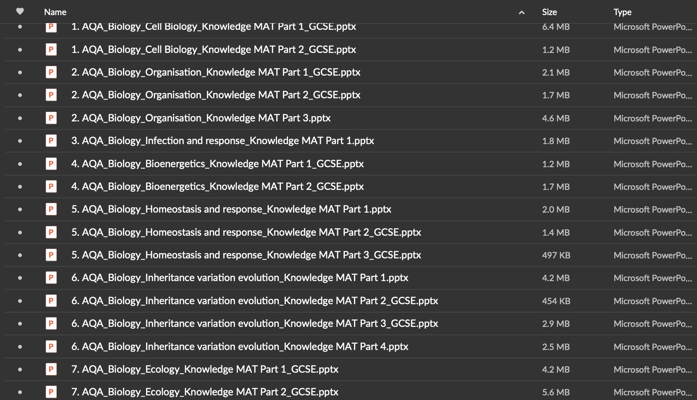Screen dimensions: 697x400
Task: Toggle favorite dot for Inheritance Part 2_GCSE
Action: click(20, 300)
